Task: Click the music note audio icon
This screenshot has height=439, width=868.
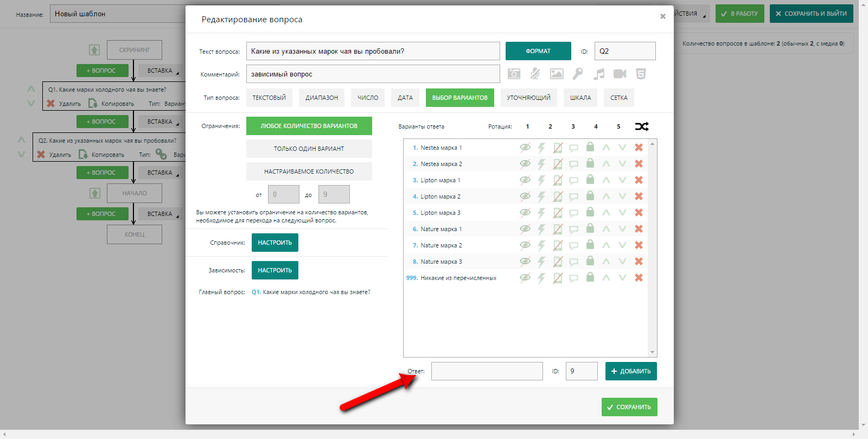Action: pos(599,74)
